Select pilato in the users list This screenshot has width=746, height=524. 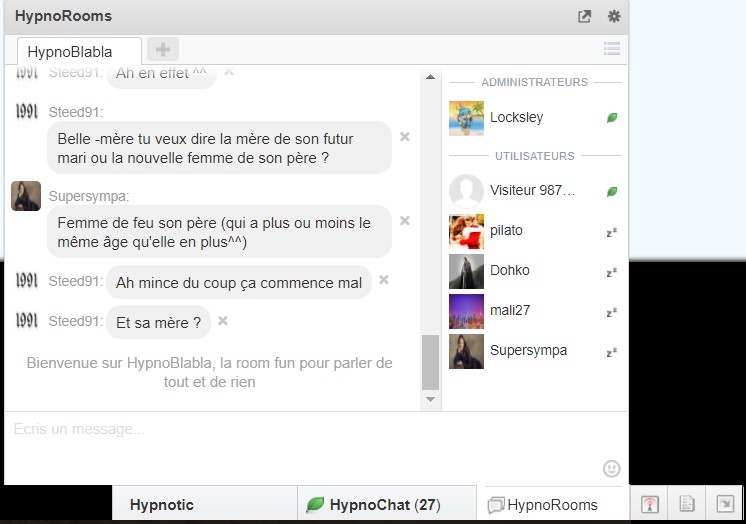coord(506,230)
